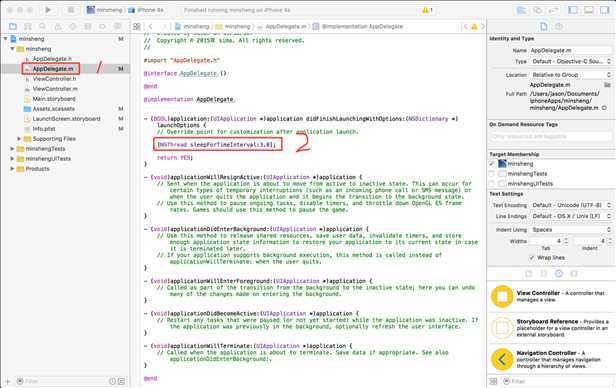Click the related items grid icon
The height and width of the screenshot is (388, 616).
pos(137,26)
